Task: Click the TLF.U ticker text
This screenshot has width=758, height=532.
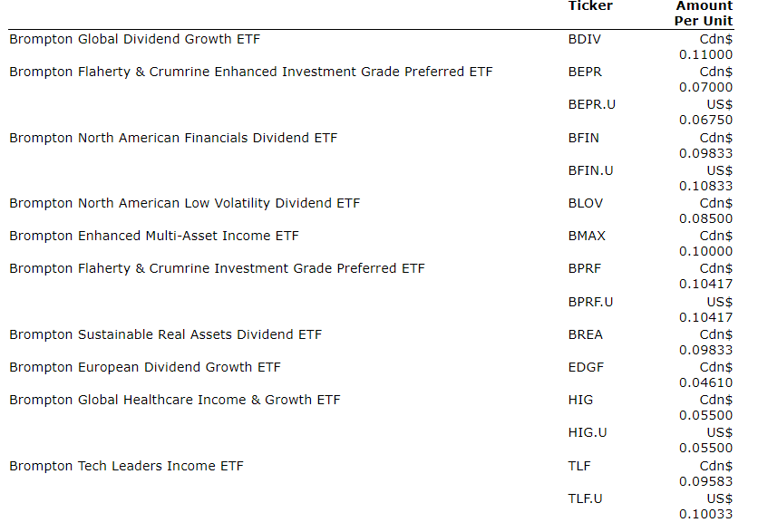Action: tap(587, 498)
